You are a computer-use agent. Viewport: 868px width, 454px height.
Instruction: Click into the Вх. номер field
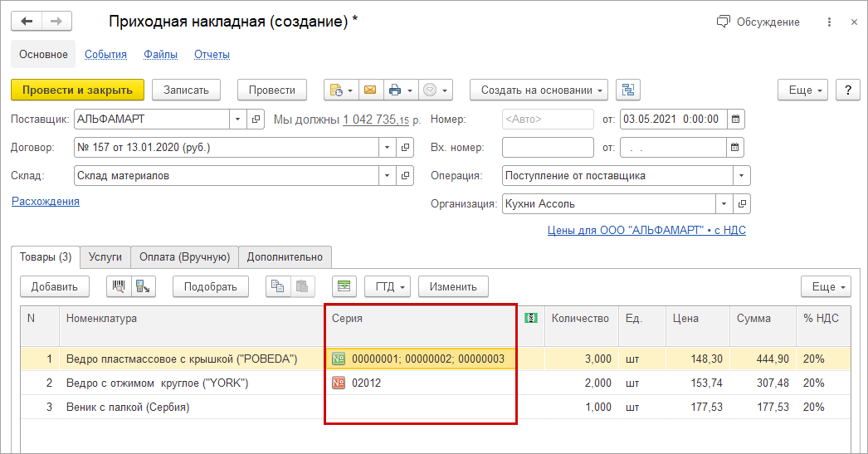coord(547,147)
